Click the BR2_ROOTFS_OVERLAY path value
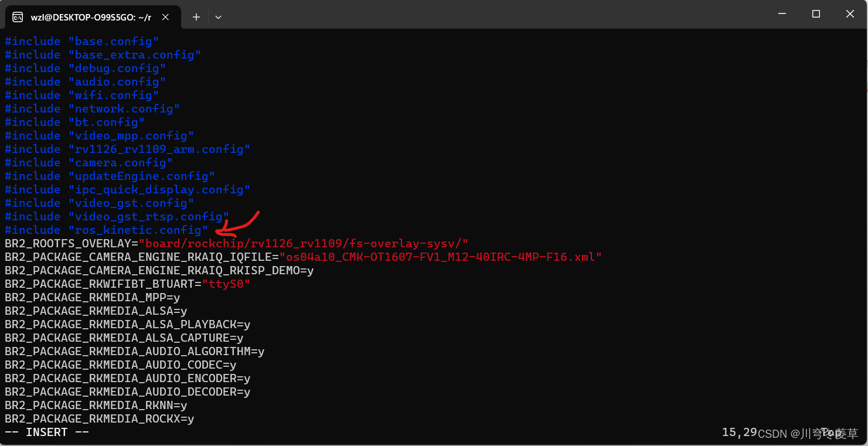The height and width of the screenshot is (446, 868). pos(305,243)
